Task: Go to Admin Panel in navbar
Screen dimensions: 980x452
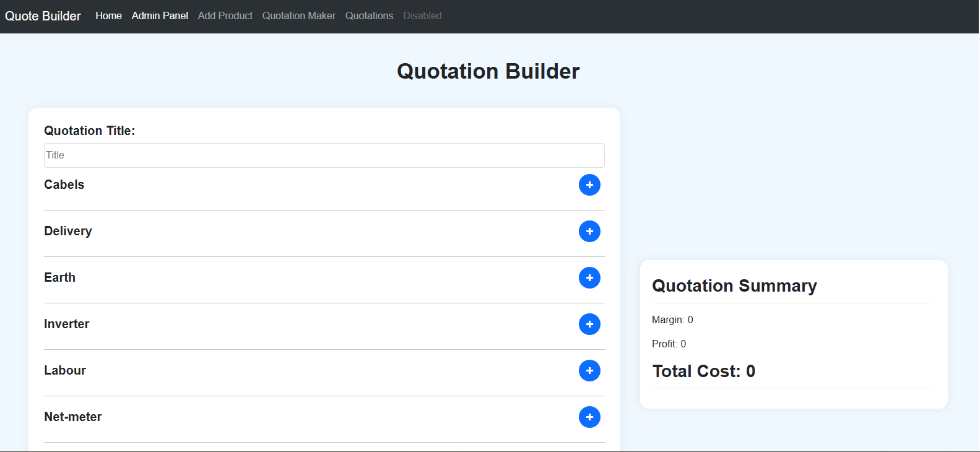Action: pos(160,16)
